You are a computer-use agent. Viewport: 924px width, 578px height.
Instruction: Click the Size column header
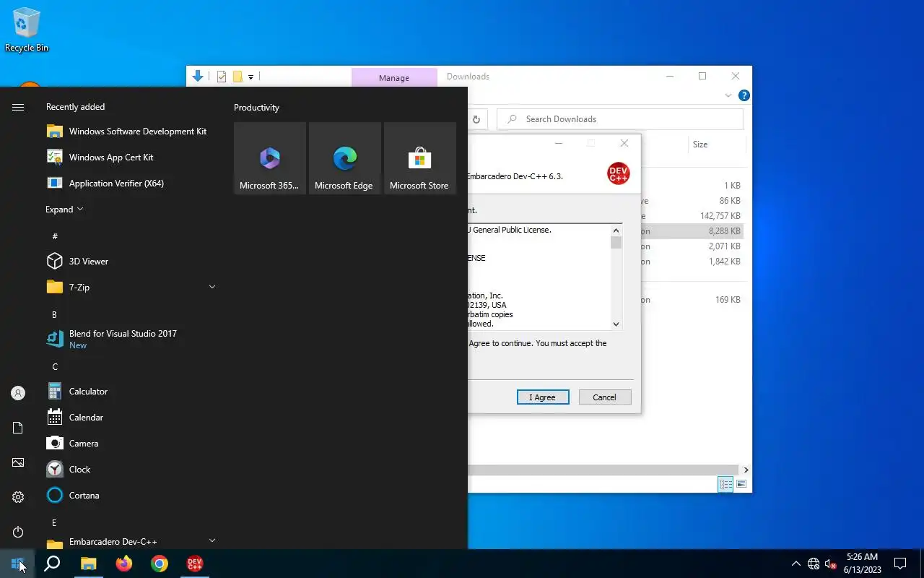(x=716, y=144)
